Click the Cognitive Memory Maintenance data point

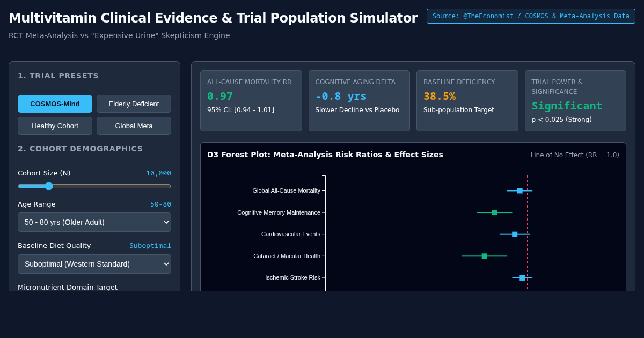[494, 212]
